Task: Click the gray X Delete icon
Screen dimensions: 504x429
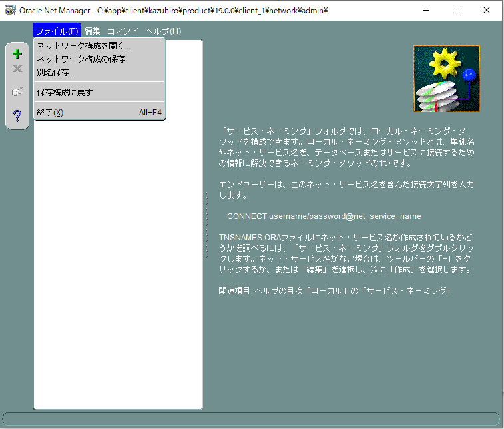Action: coord(17,68)
